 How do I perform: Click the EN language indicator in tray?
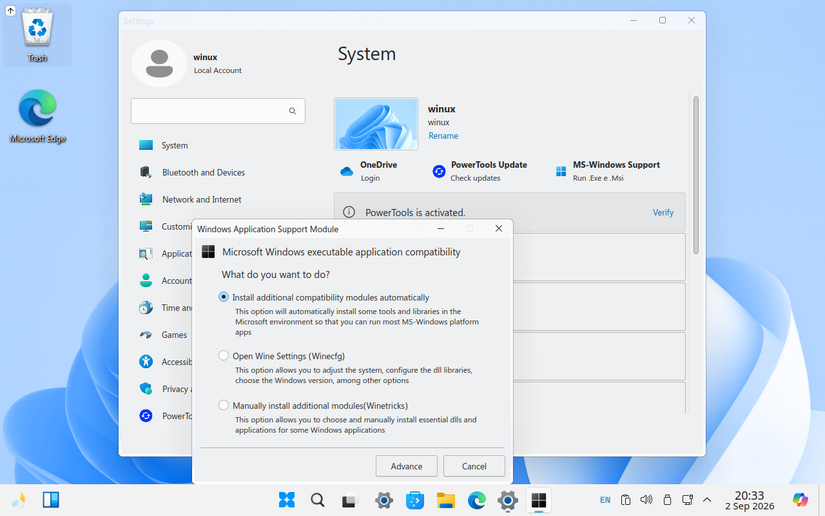coord(605,500)
